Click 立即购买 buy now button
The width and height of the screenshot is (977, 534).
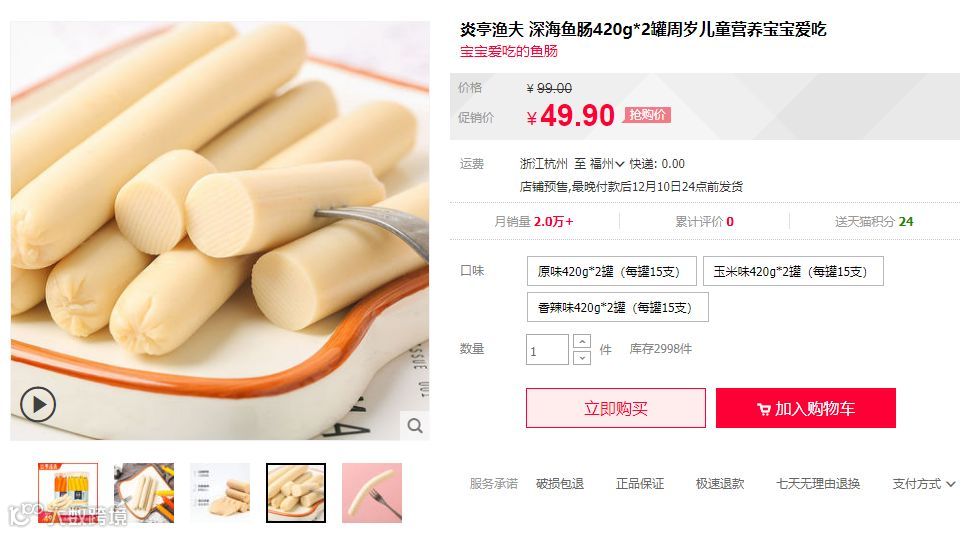pos(616,408)
